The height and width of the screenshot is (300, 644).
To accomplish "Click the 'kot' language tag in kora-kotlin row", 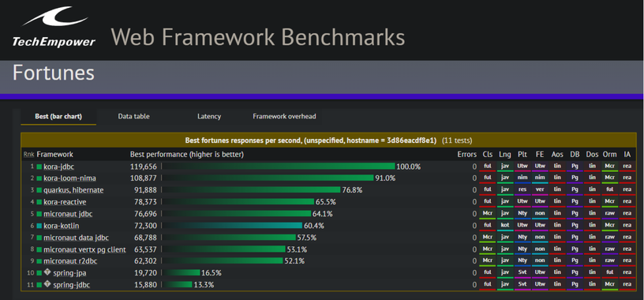I will [505, 226].
